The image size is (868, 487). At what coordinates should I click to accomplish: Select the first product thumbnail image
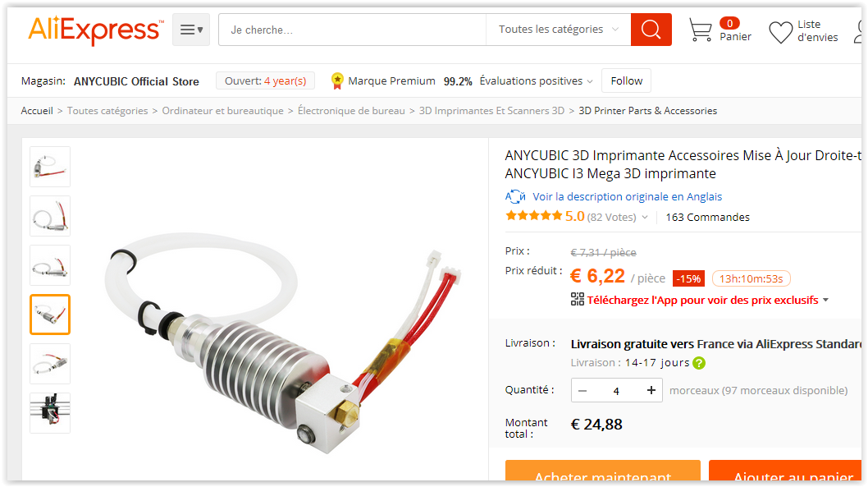pyautogui.click(x=50, y=166)
